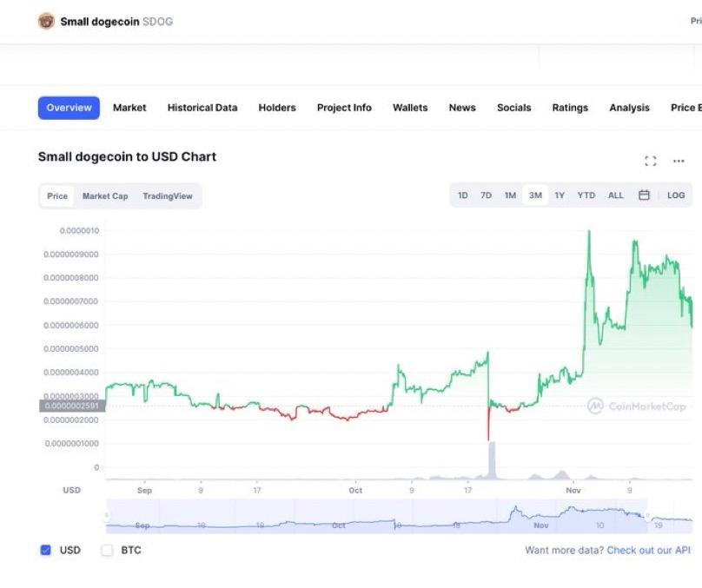The width and height of the screenshot is (702, 588).
Task: Select the ALL timeframe option
Action: point(616,195)
